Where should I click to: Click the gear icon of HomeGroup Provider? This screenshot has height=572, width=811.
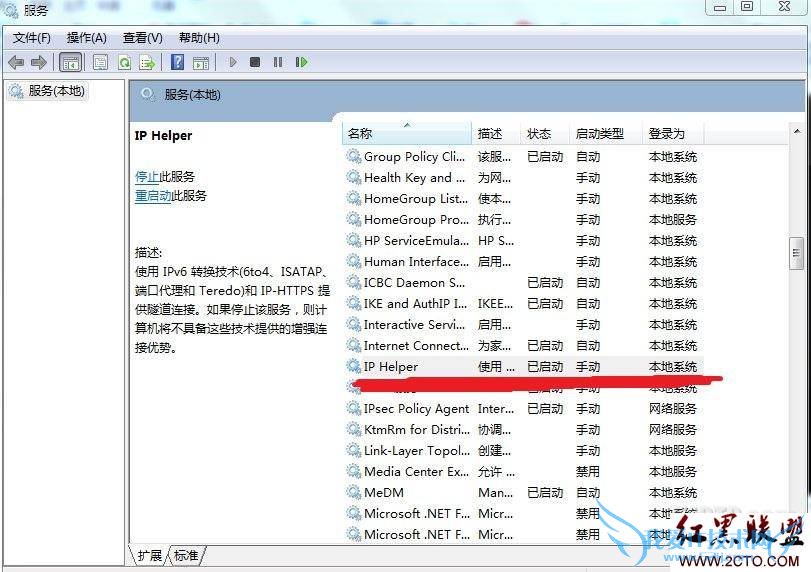[x=354, y=219]
